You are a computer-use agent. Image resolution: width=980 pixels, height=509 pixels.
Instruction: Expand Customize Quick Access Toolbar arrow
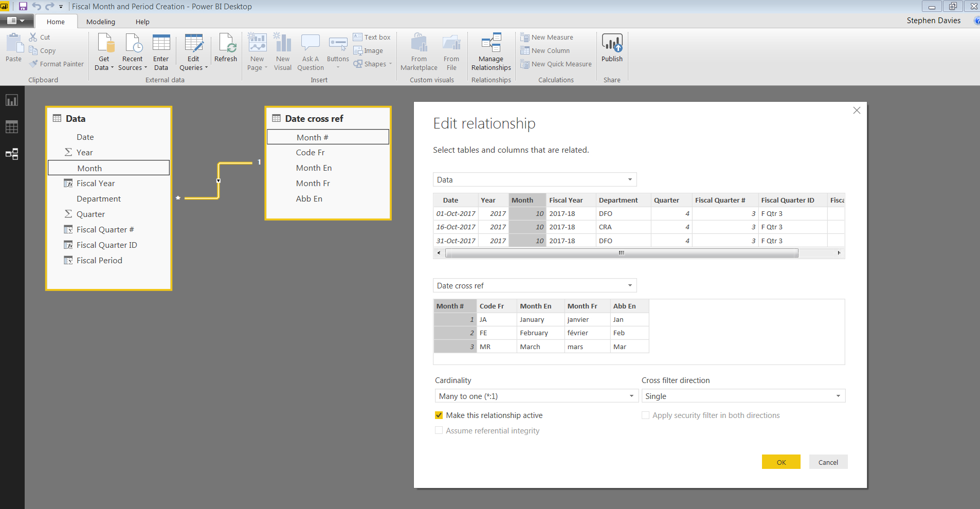(x=61, y=7)
